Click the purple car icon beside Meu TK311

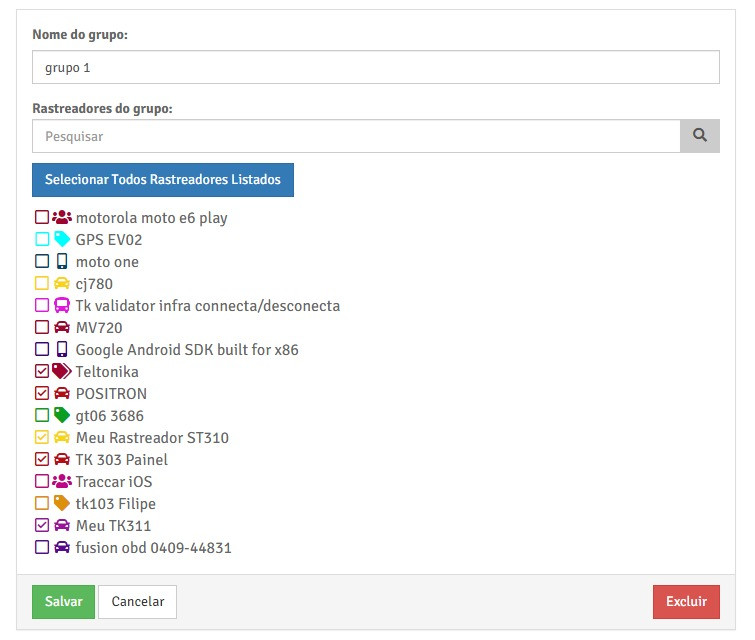62,525
